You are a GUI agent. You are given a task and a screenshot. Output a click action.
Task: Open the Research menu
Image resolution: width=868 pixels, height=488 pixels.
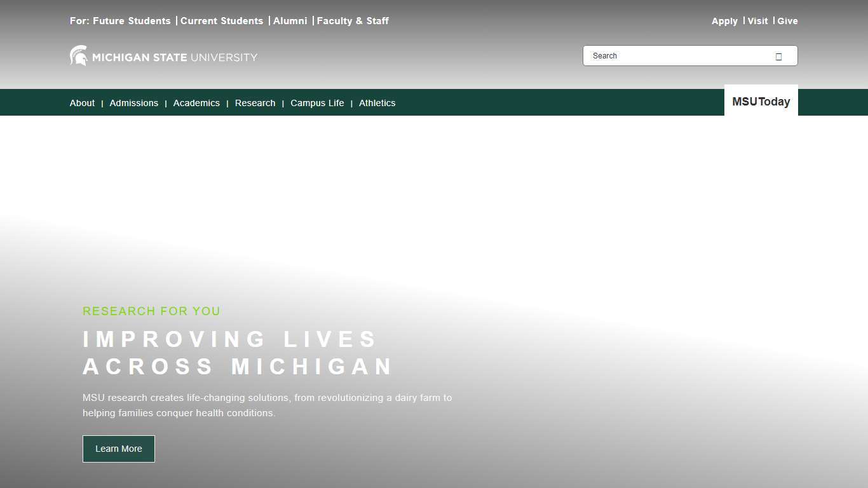point(255,102)
